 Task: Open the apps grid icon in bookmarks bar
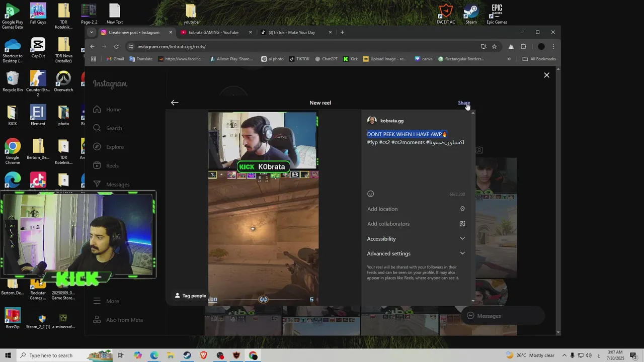(94, 59)
